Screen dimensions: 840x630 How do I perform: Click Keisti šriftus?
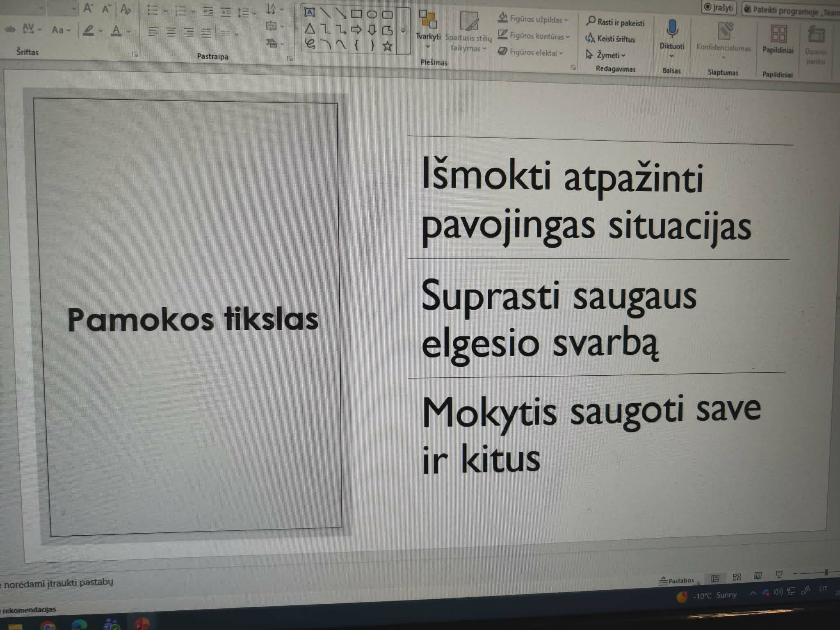(610, 39)
